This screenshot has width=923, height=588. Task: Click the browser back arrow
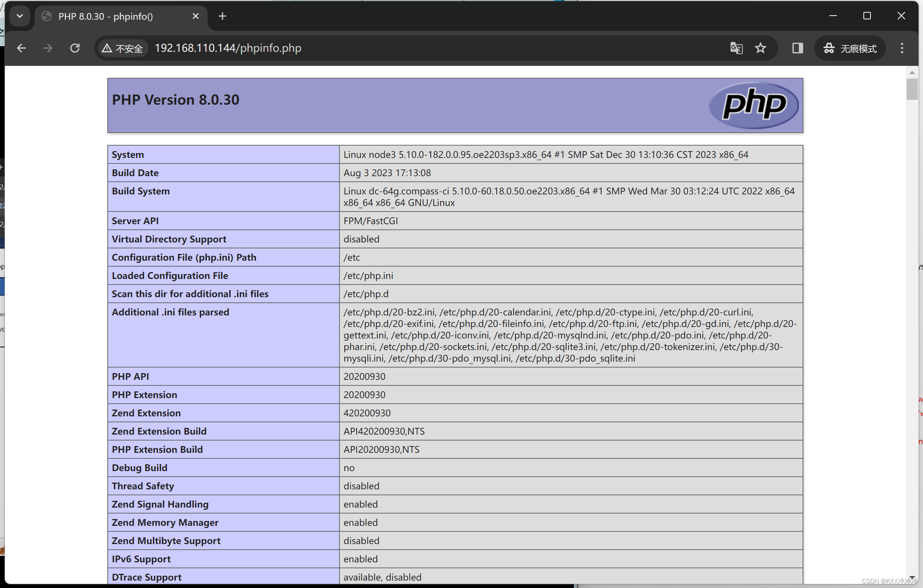22,48
